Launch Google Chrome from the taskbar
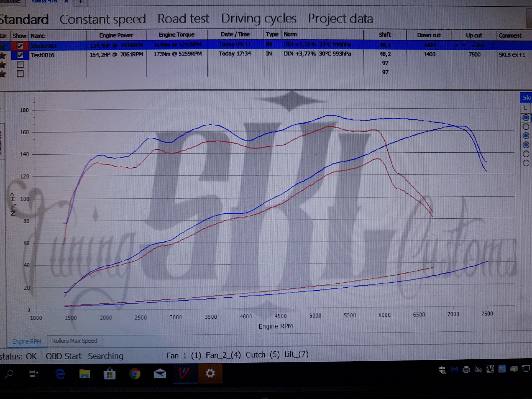The image size is (532, 399). pyautogui.click(x=135, y=374)
